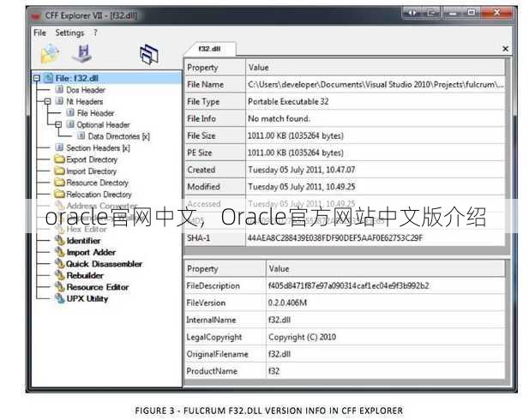Open the Rebuilder tool
Screen dimensions: 529x420
(x=85, y=276)
